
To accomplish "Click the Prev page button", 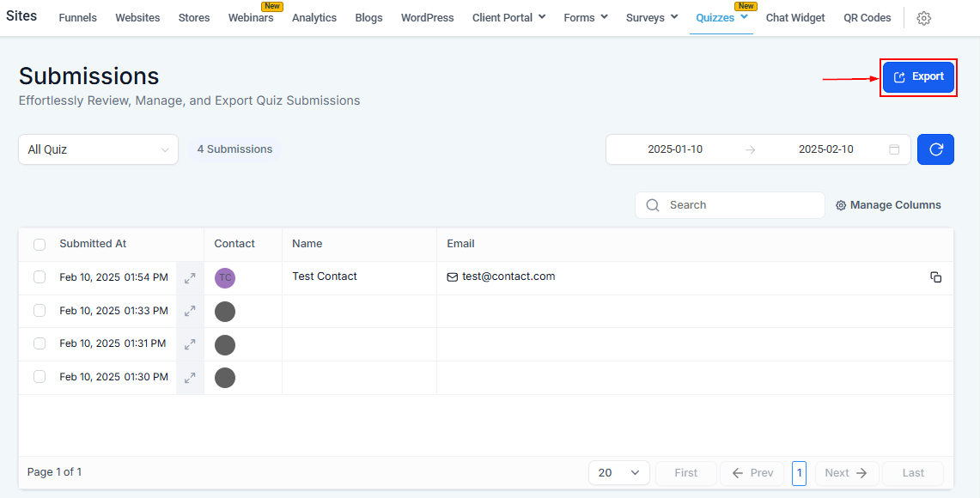I will [x=752, y=473].
